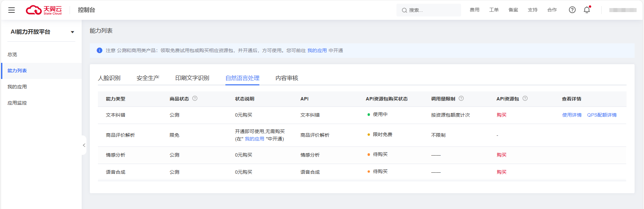Switch to the 印刷文字识别 tab

tap(192, 78)
